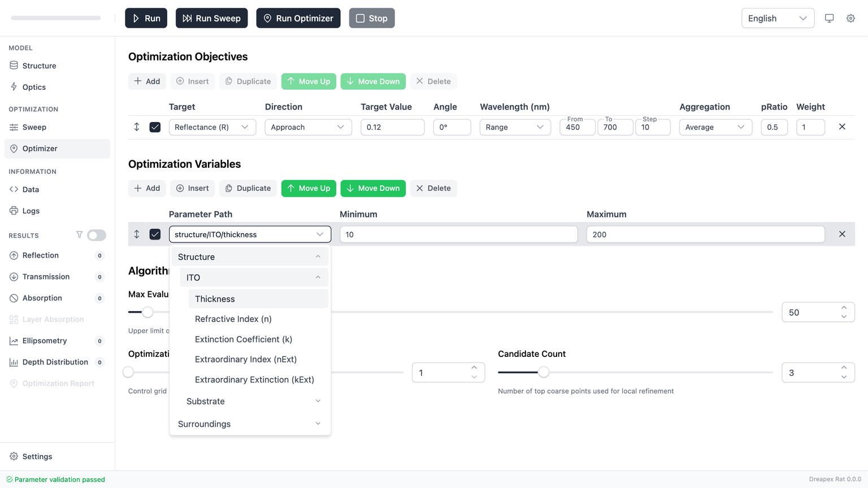Select Refractive Index (n) option

pyautogui.click(x=233, y=319)
